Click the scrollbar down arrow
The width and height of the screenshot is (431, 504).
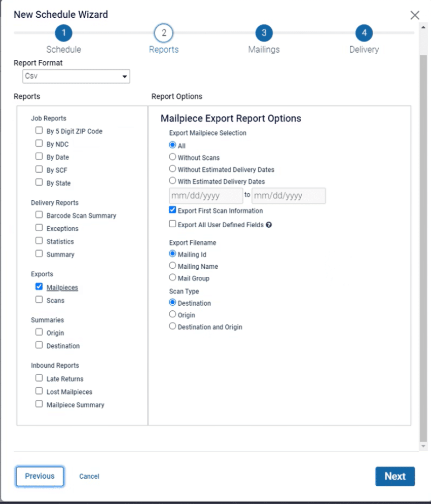click(423, 446)
